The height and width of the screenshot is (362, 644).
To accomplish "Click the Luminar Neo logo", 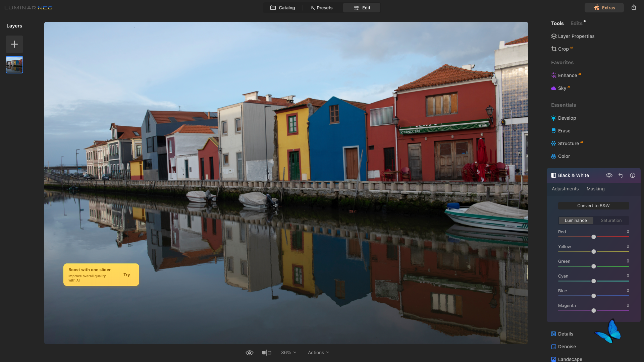I will point(29,8).
